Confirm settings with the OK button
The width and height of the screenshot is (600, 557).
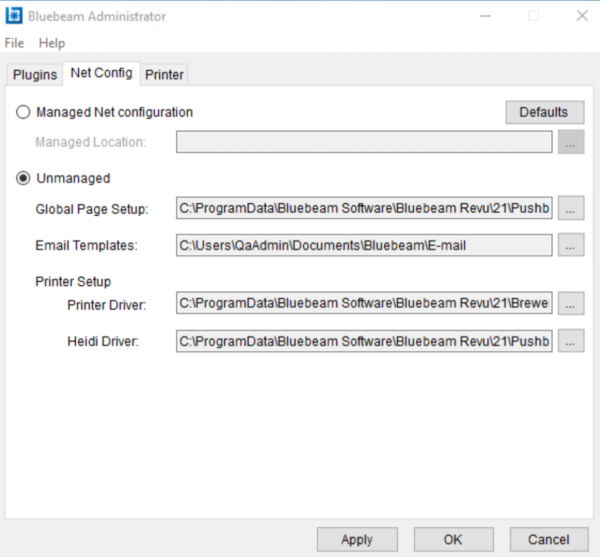[x=453, y=539]
